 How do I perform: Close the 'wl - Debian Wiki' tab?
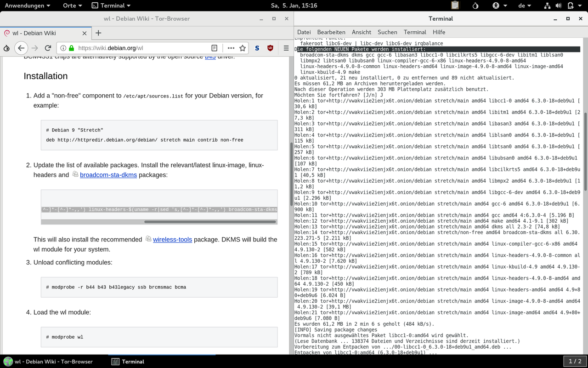coord(84,33)
